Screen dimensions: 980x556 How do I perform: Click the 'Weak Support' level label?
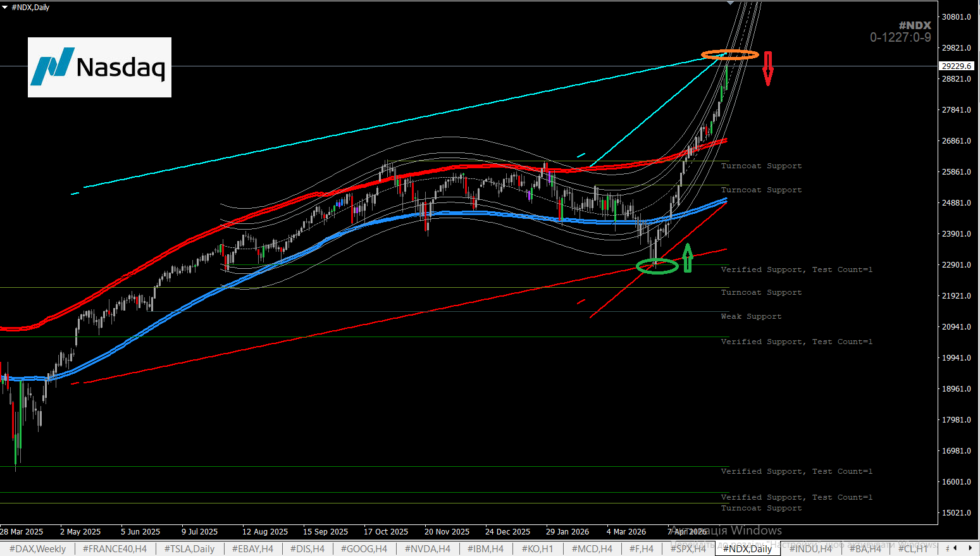[x=751, y=316]
